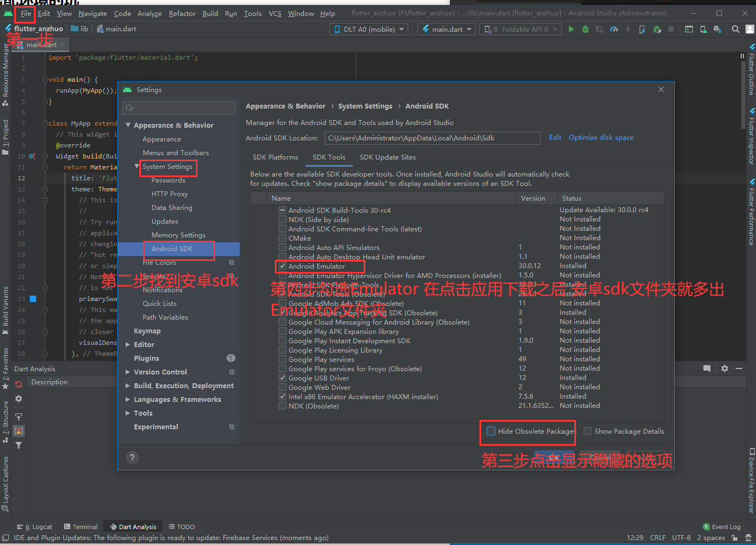Expand the Tools settings section
Viewport: 756px width, 545px height.
[128, 413]
